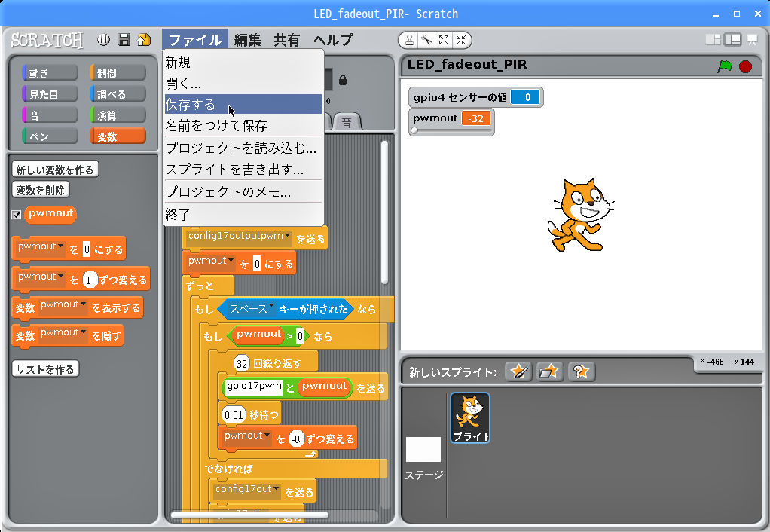The image size is (770, 532).
Task: Switch to the 音 tab
Action: point(347,122)
